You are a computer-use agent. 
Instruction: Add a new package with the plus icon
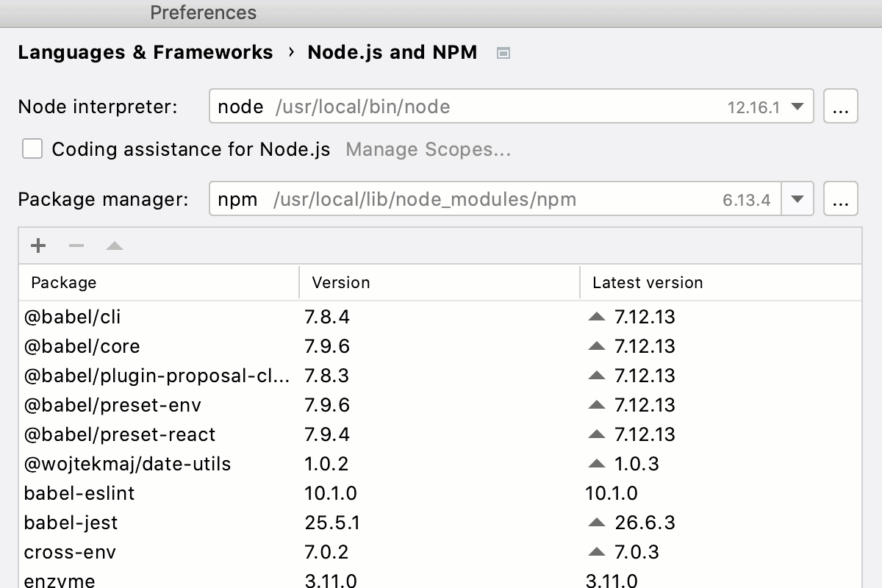(37, 245)
